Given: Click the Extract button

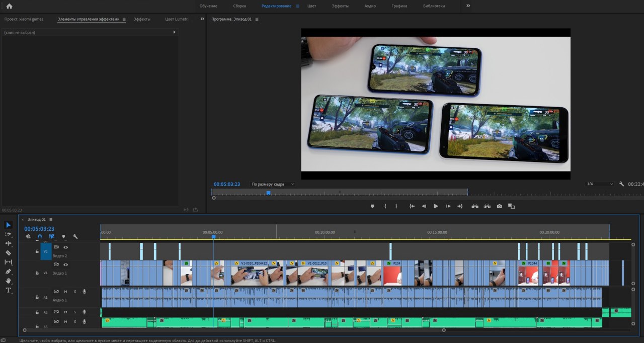Looking at the screenshot, I should (x=487, y=206).
